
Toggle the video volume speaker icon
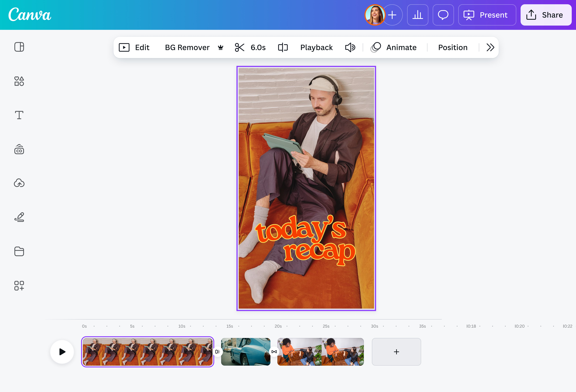(350, 47)
